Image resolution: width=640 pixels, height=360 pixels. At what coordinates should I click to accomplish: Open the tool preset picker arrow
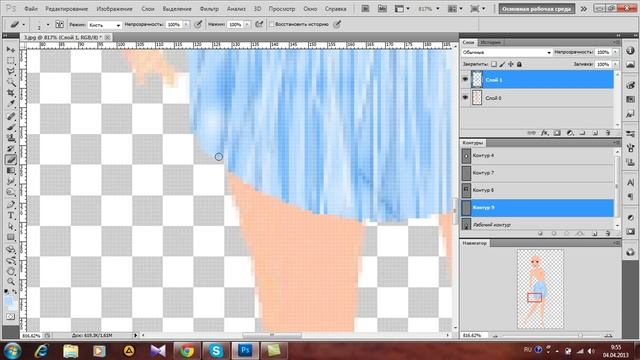pos(23,24)
